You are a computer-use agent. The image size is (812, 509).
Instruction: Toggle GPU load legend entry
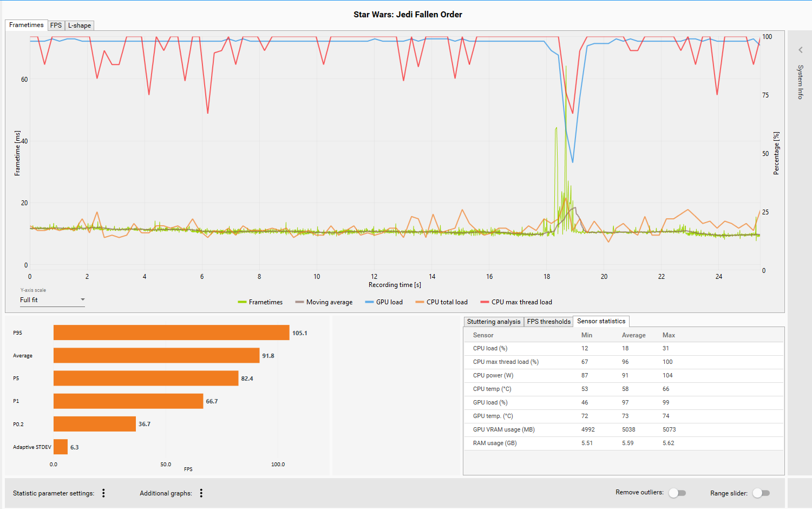[x=384, y=302]
